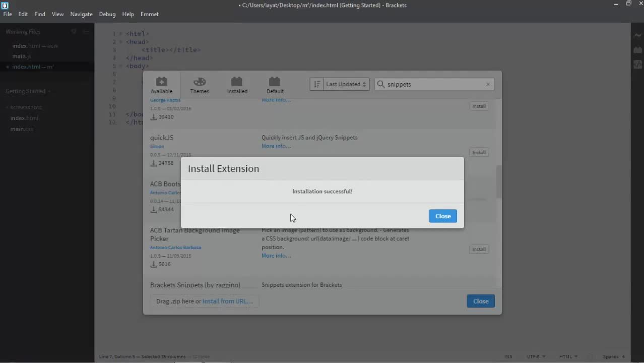The width and height of the screenshot is (644, 363).
Task: Launch Live Preview via the lightning icon
Action: [637, 35]
